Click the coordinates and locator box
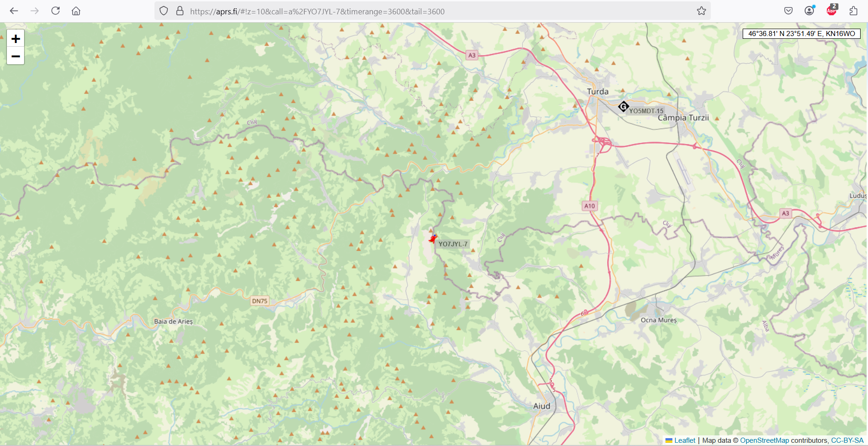The height and width of the screenshot is (446, 868). pos(801,34)
